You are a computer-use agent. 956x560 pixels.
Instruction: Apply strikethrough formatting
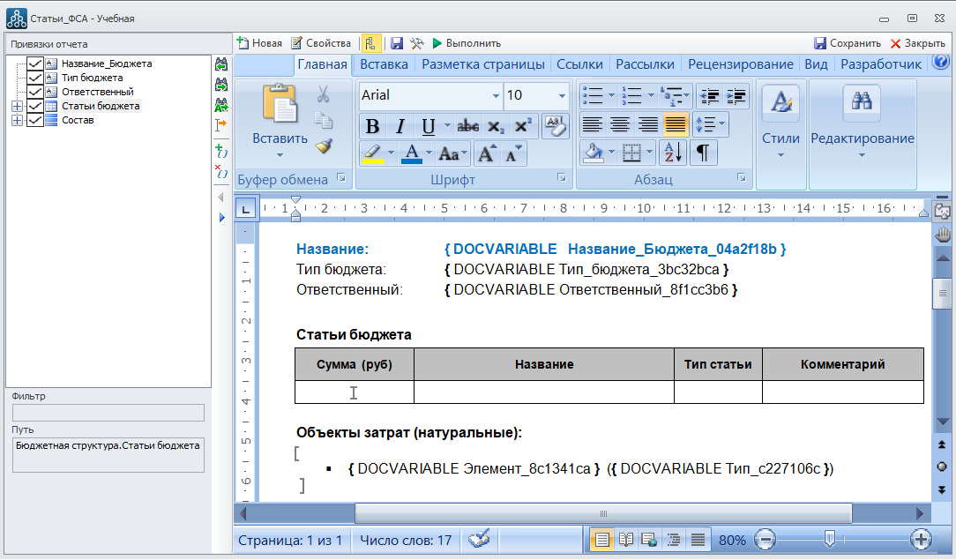click(x=468, y=126)
